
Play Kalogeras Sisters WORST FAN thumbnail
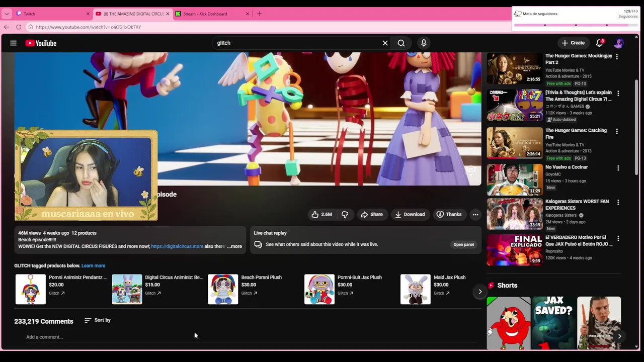click(515, 213)
